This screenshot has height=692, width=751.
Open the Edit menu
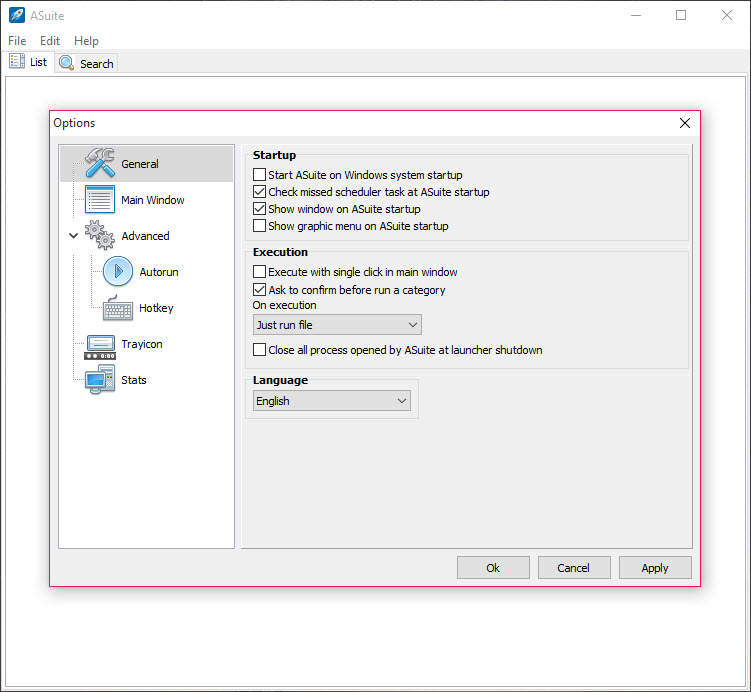pos(50,41)
